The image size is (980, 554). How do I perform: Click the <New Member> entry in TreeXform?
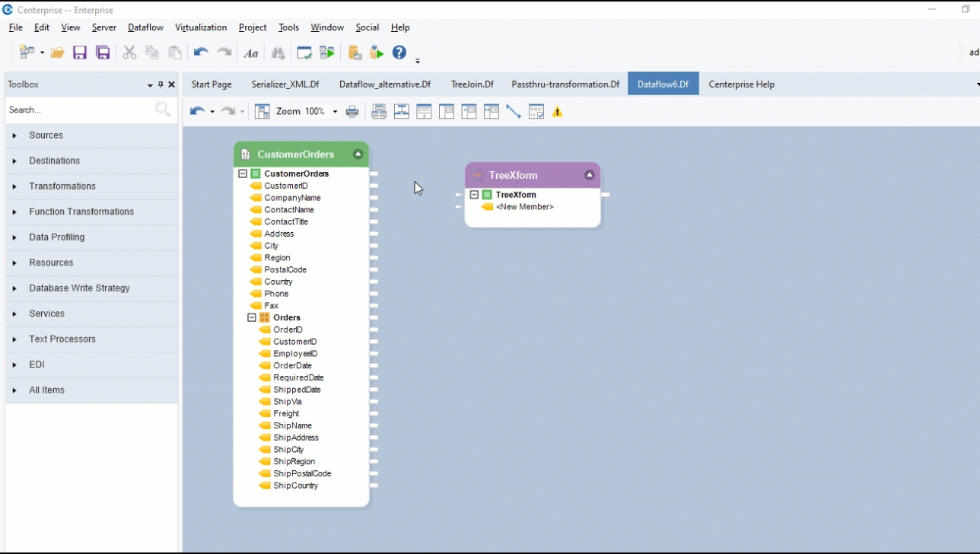tap(524, 207)
